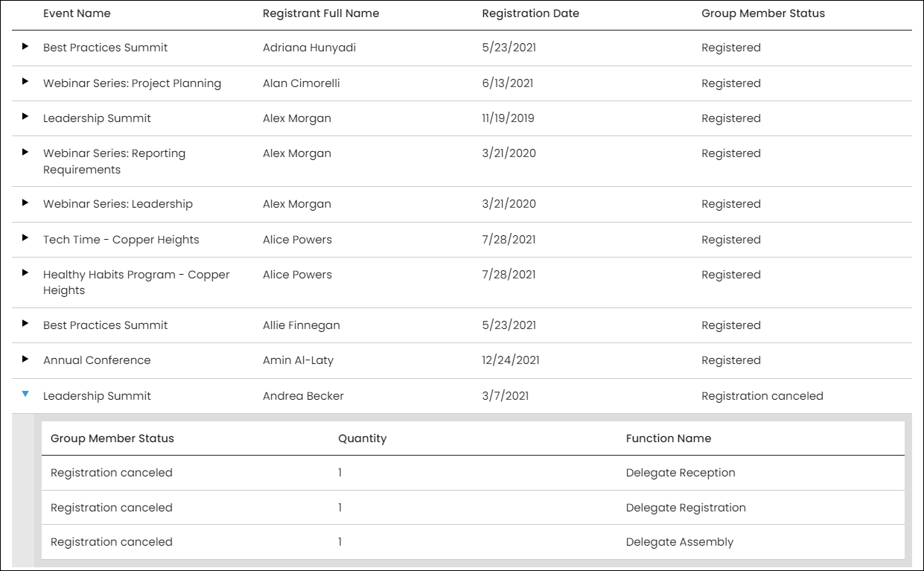
Task: Sort by Registration Date column header
Action: 530,13
